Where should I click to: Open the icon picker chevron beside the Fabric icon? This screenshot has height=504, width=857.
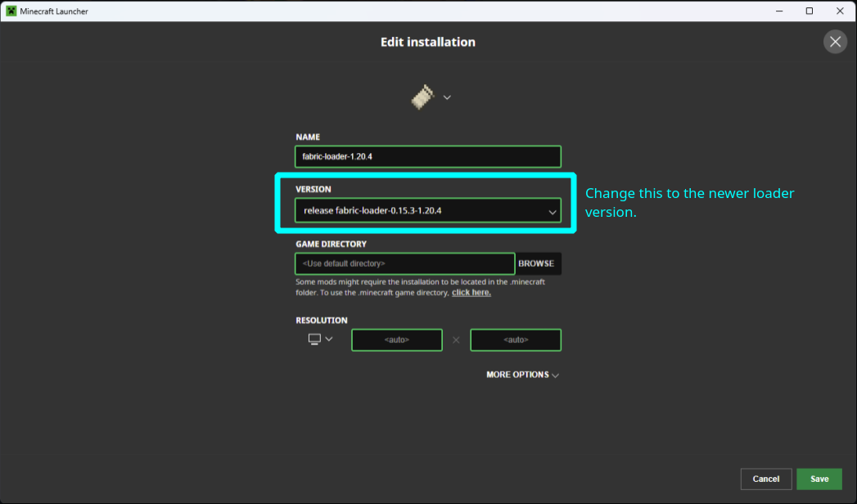click(447, 97)
